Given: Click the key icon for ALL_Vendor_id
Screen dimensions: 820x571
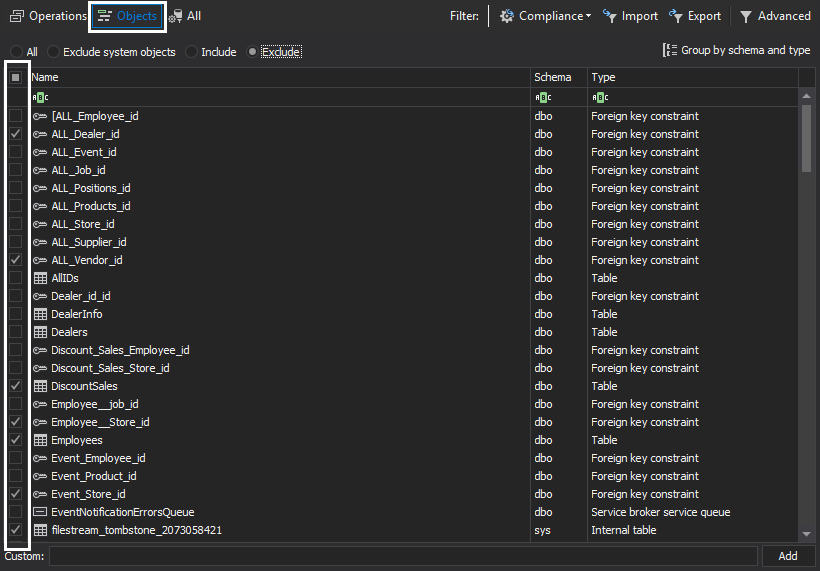Looking at the screenshot, I should click(x=40, y=260).
